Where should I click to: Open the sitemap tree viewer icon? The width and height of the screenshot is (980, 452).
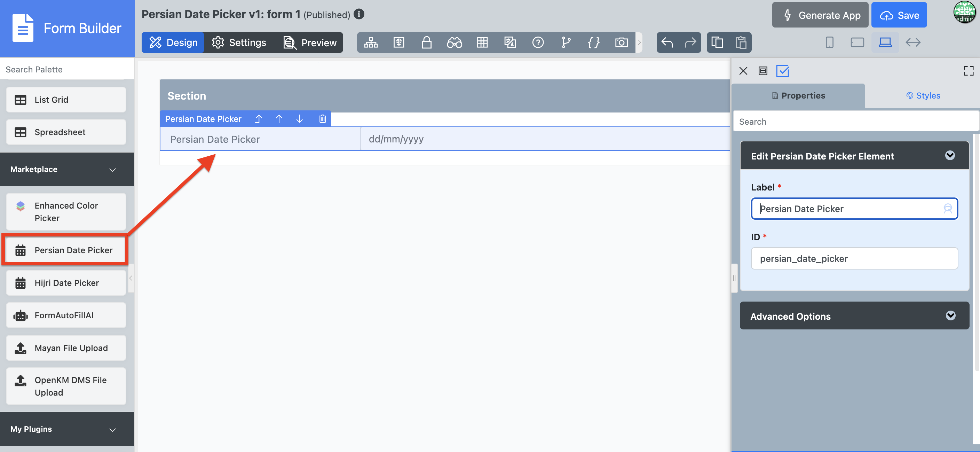[x=371, y=42]
